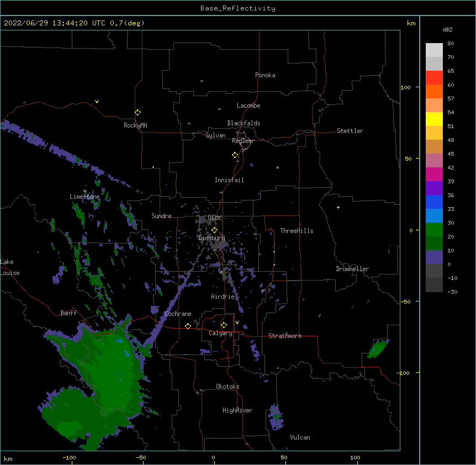Pick the royal blue swatch in legend
476x465 pixels.
(x=434, y=202)
